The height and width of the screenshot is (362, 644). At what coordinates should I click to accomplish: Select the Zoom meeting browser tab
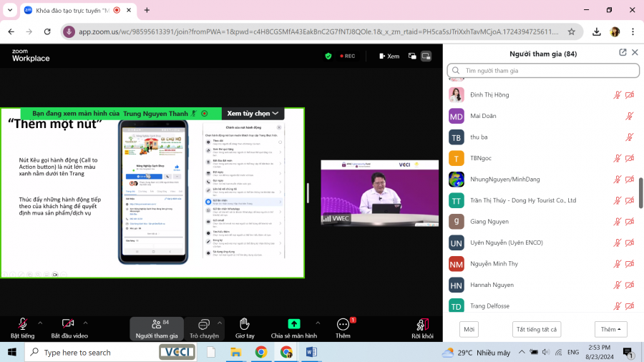72,10
